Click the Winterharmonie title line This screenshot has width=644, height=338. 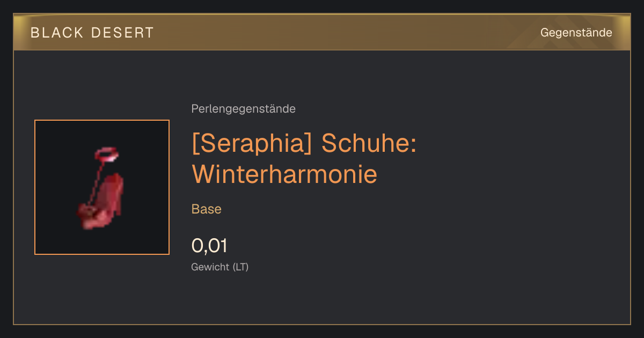click(x=284, y=174)
